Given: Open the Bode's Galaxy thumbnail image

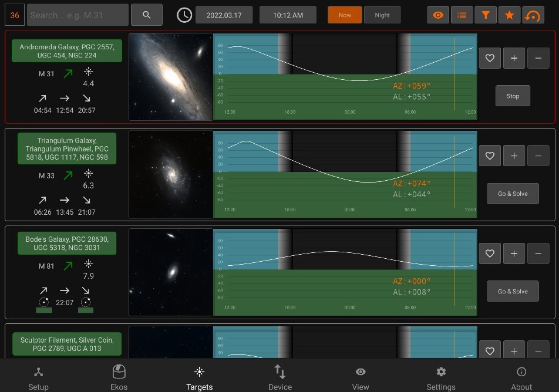Looking at the screenshot, I should click(171, 272).
